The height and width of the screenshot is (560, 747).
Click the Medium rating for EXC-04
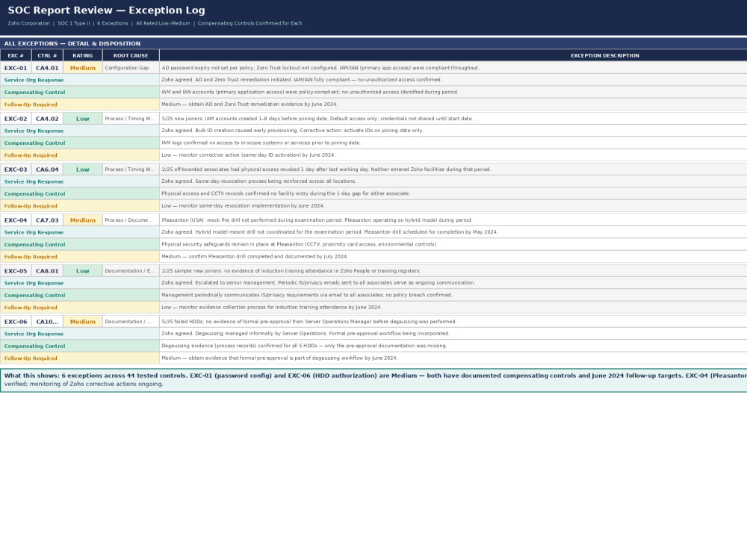point(83,220)
